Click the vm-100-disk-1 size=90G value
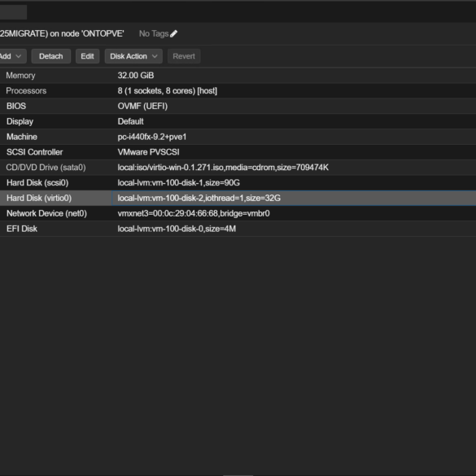Screen dimensions: 476x476 pos(179,183)
